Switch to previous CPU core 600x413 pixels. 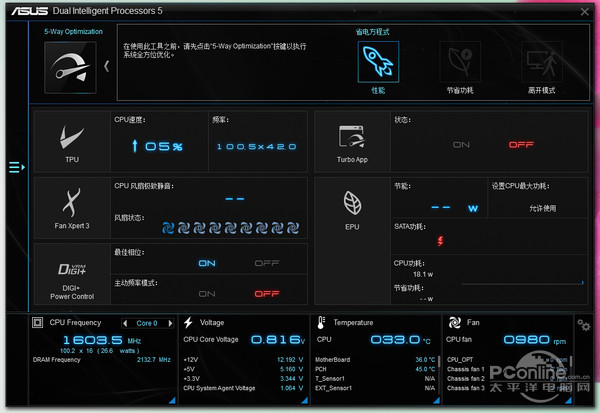coord(126,324)
